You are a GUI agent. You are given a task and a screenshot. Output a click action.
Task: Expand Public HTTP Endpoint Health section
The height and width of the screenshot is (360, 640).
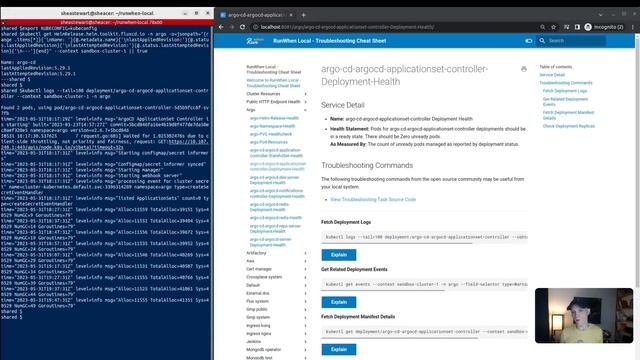click(276, 102)
